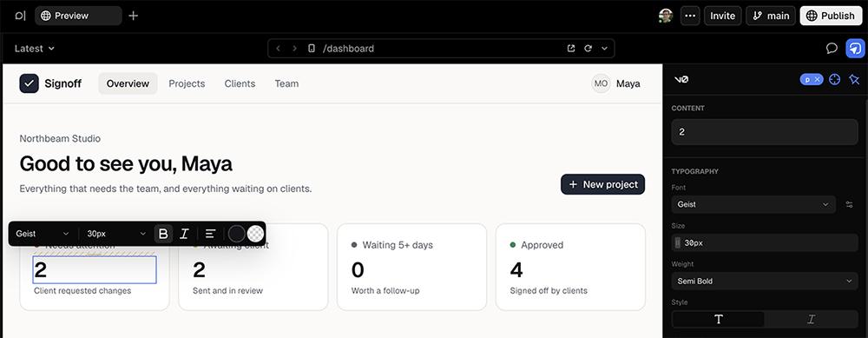Select the Overview nav tab
Screen dimensions: 868x338
point(128,83)
